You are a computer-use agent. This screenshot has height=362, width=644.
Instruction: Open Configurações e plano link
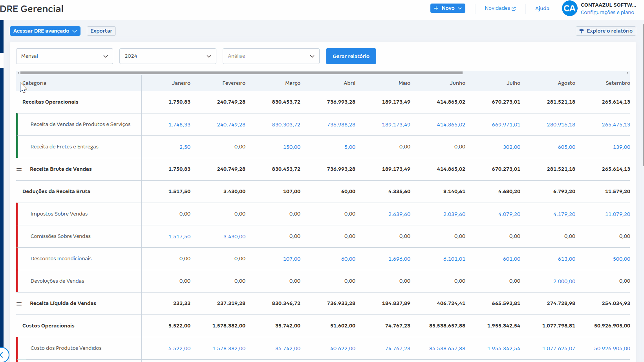click(x=607, y=13)
